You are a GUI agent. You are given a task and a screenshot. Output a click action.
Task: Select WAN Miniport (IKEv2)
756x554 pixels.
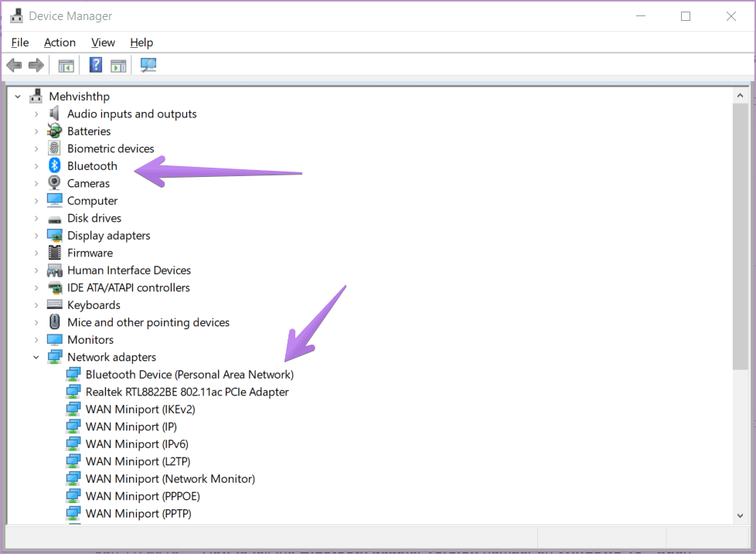141,409
